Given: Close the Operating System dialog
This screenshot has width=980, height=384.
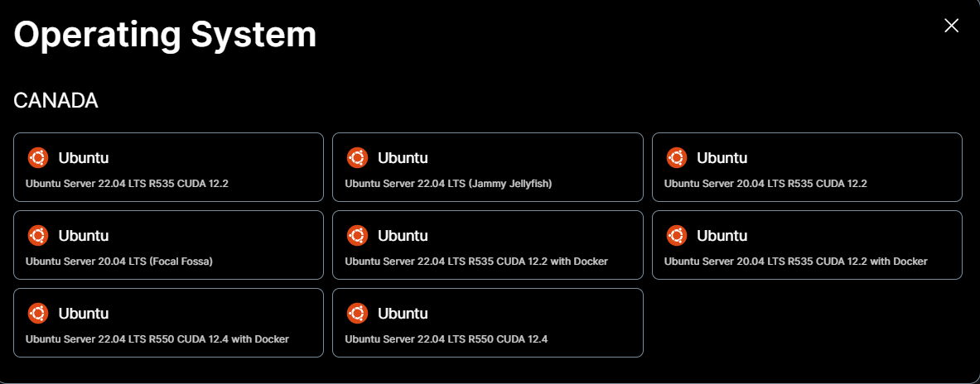Looking at the screenshot, I should pyautogui.click(x=951, y=26).
